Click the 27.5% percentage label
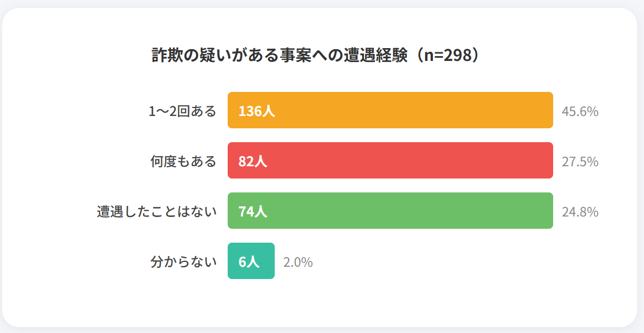 pyautogui.click(x=580, y=161)
